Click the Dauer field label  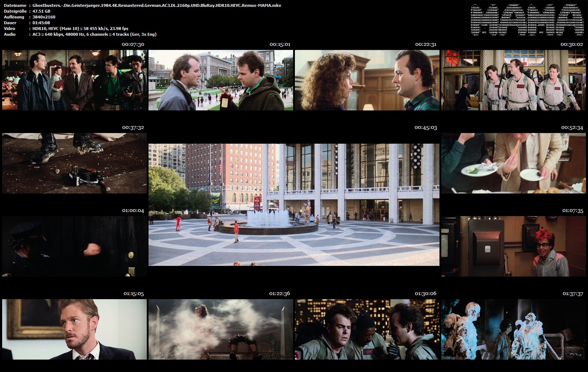coord(10,23)
